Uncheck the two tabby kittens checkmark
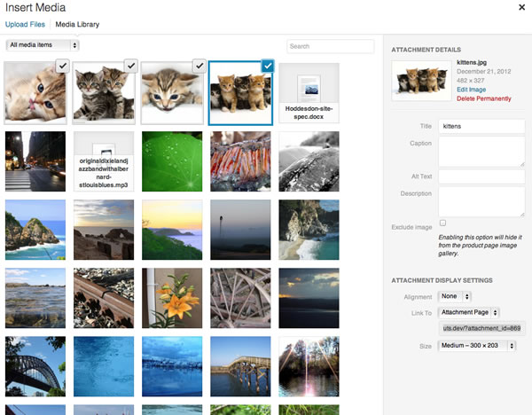532x415 pixels. [131, 66]
